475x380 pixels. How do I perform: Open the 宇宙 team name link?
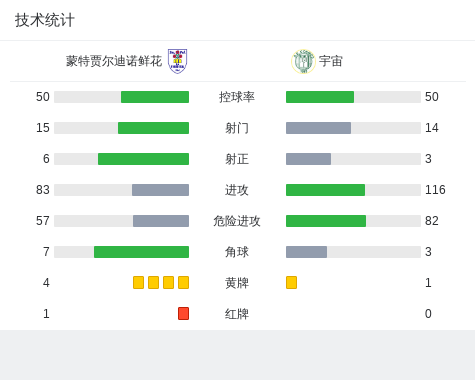pyautogui.click(x=331, y=61)
